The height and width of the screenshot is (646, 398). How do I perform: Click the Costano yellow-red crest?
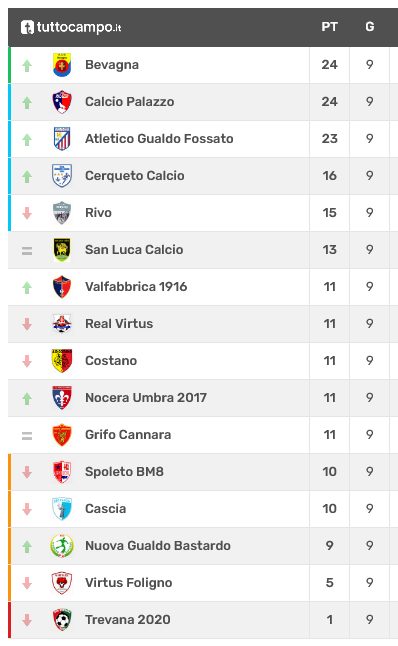point(62,361)
